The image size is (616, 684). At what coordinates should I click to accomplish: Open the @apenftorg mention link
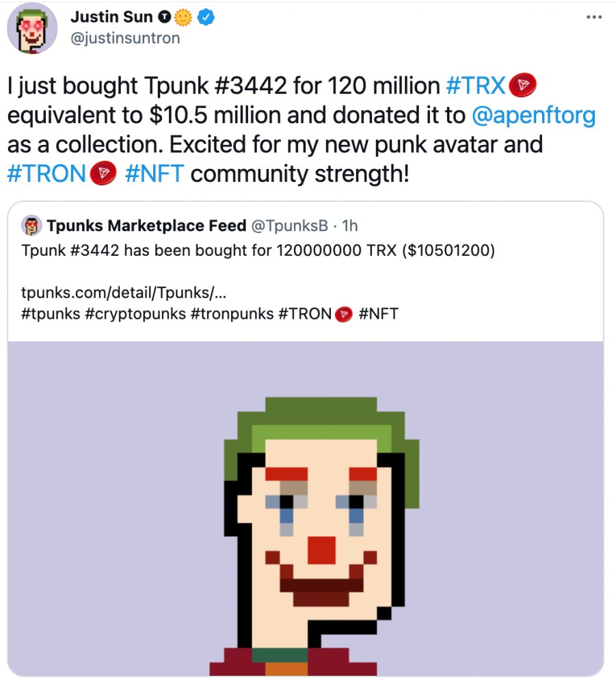(x=534, y=115)
